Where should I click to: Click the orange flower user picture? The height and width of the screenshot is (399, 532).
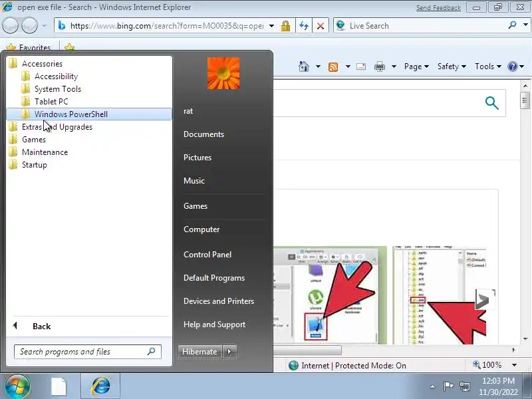[x=223, y=73]
